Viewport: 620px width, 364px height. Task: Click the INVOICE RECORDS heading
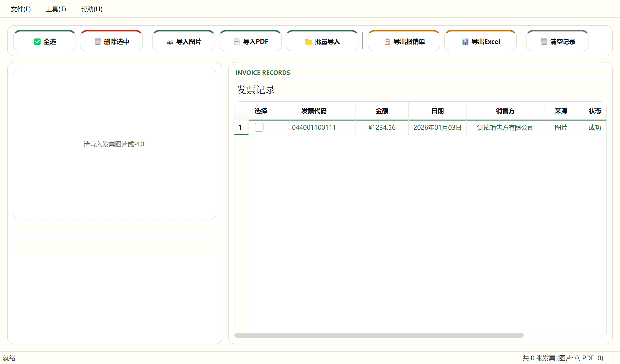point(263,73)
